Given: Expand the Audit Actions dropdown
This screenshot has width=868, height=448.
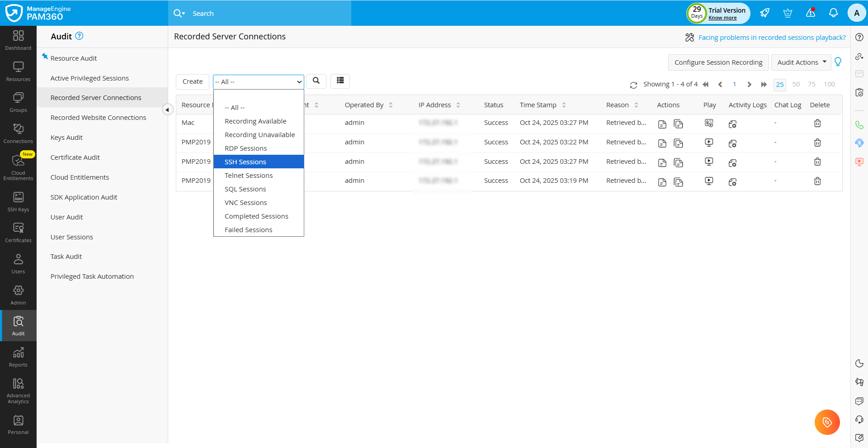Looking at the screenshot, I should pyautogui.click(x=801, y=62).
